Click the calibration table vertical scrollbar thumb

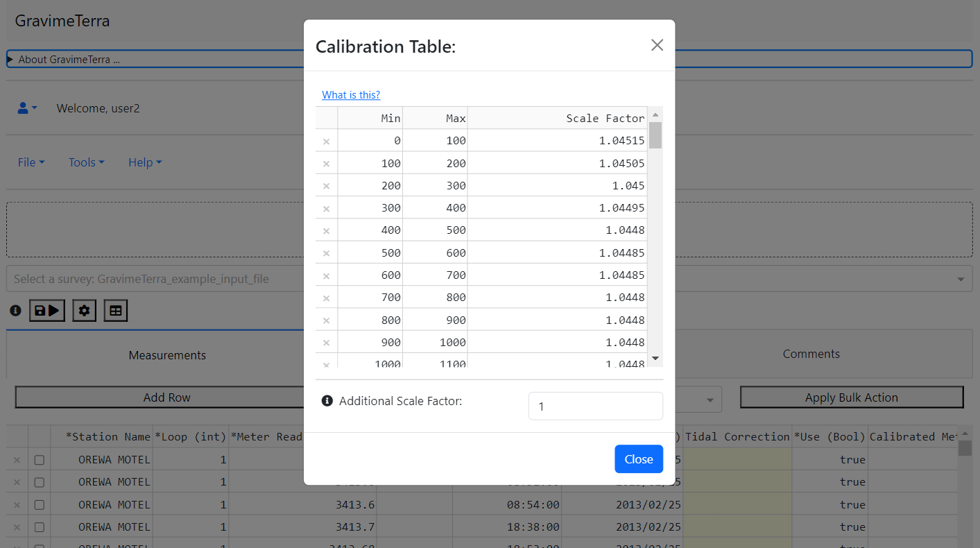pos(655,135)
